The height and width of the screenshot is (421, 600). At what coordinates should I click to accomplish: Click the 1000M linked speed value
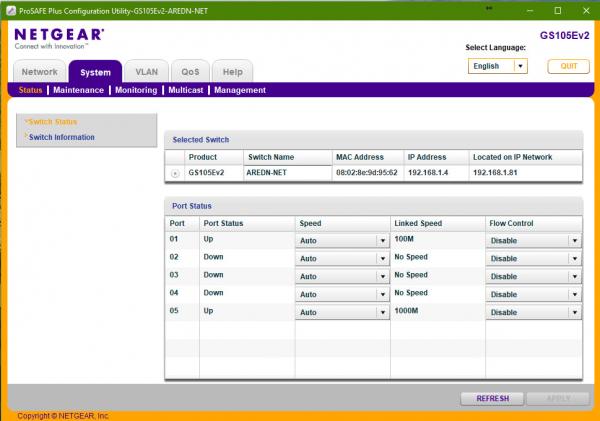[406, 310]
